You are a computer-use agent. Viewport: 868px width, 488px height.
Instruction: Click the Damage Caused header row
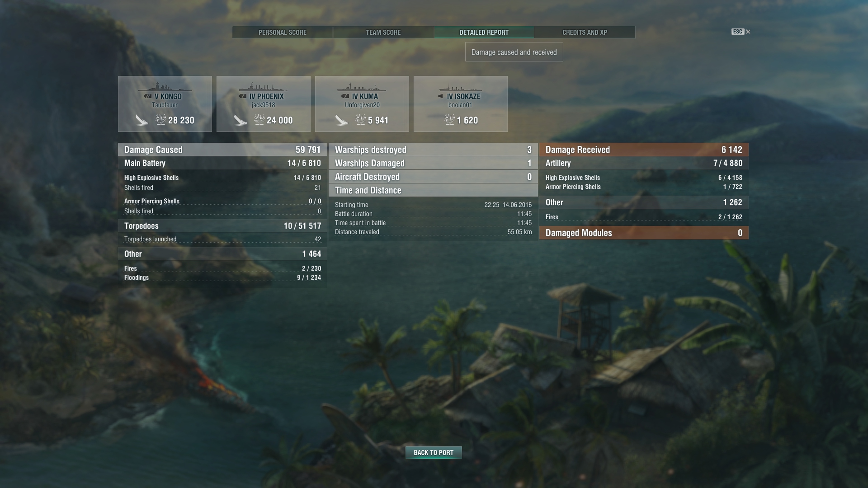tap(222, 150)
